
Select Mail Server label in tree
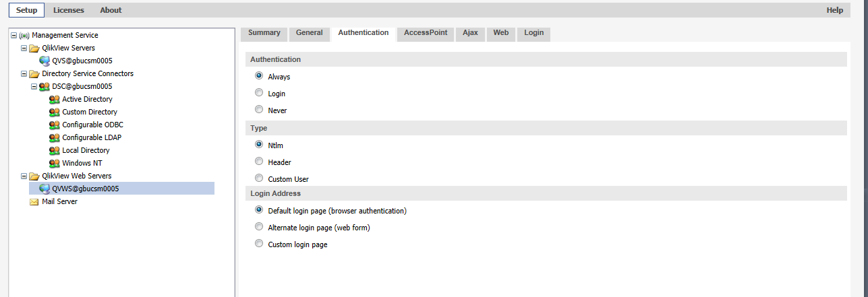pos(59,201)
